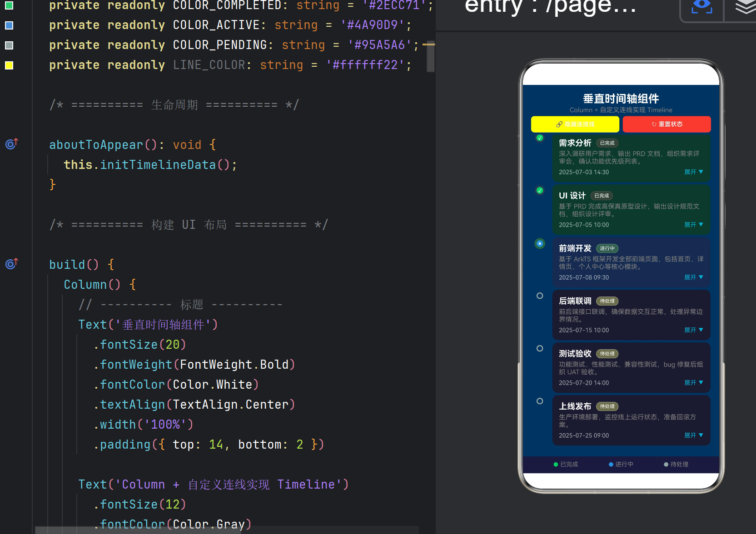Click the gray COLOR_PENDING gutter swatch
This screenshot has width=756, height=534.
[9, 45]
